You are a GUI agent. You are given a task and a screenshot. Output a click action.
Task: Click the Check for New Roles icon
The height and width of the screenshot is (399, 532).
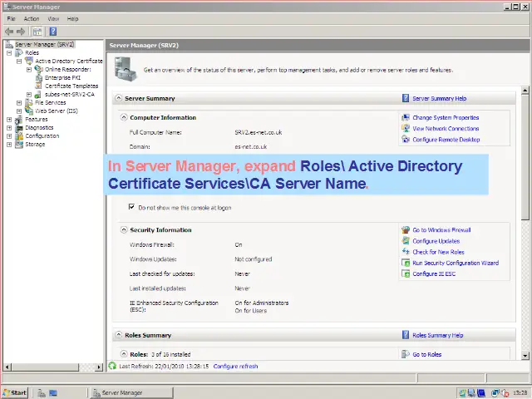tap(406, 252)
